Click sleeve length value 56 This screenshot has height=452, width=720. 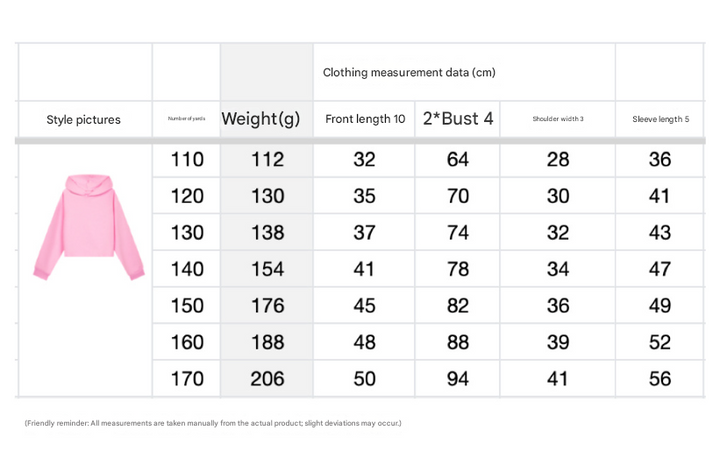(x=660, y=379)
